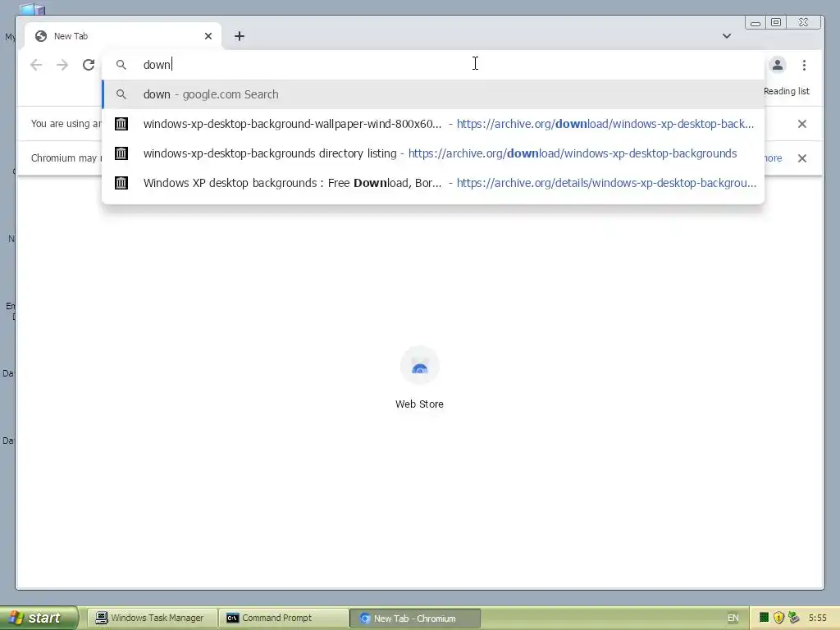This screenshot has height=630, width=840.
Task: Click the safely remove hardware tray icon
Action: tap(794, 618)
